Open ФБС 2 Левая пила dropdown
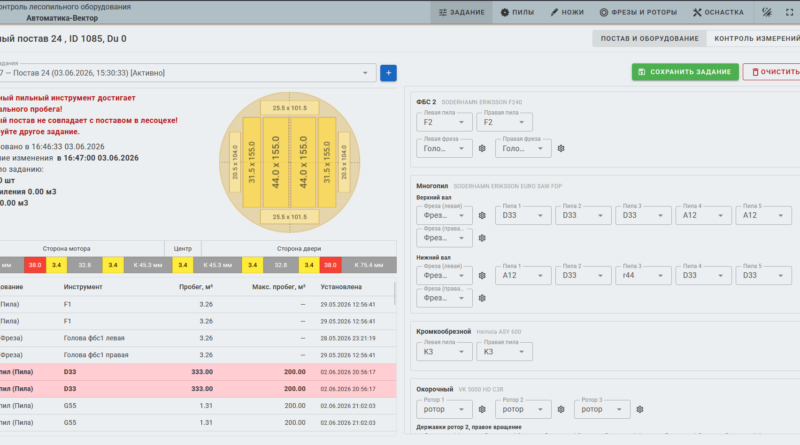The width and height of the screenshot is (800, 445). pyautogui.click(x=444, y=122)
